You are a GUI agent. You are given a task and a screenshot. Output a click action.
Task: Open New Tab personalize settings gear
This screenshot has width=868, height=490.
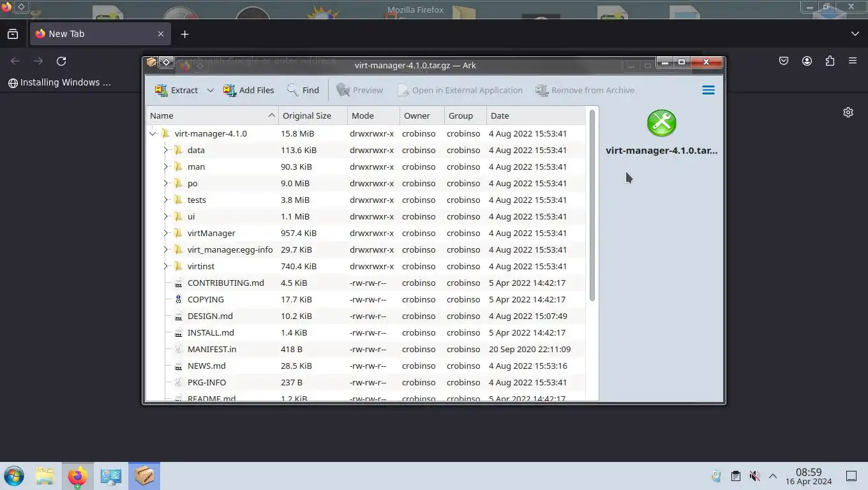click(848, 112)
